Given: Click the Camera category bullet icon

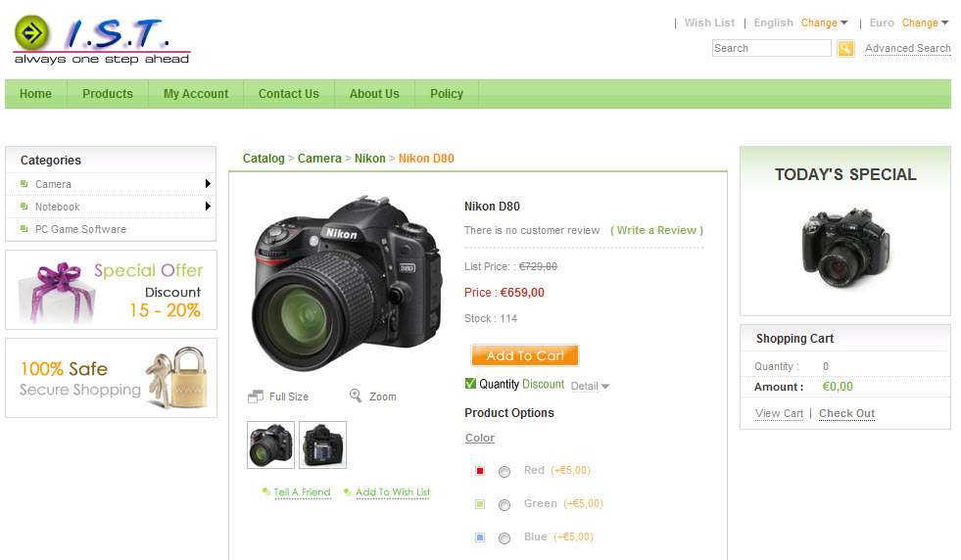Looking at the screenshot, I should click(24, 184).
